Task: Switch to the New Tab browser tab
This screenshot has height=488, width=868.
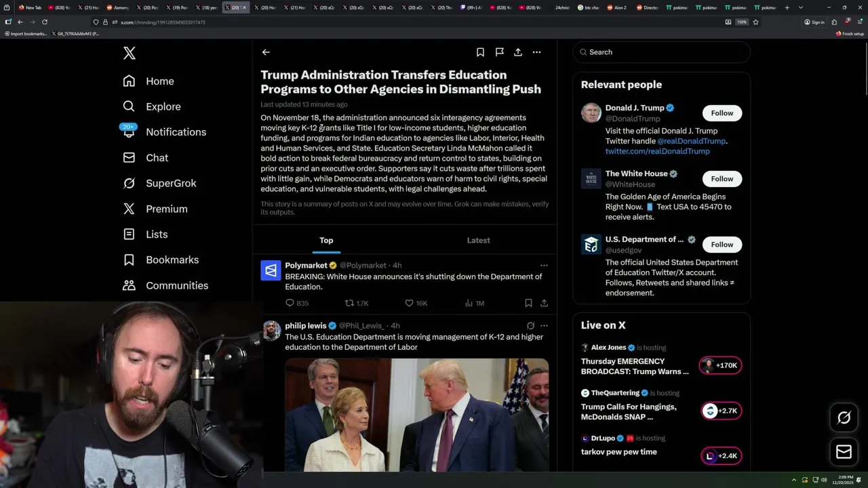Action: 31,7
